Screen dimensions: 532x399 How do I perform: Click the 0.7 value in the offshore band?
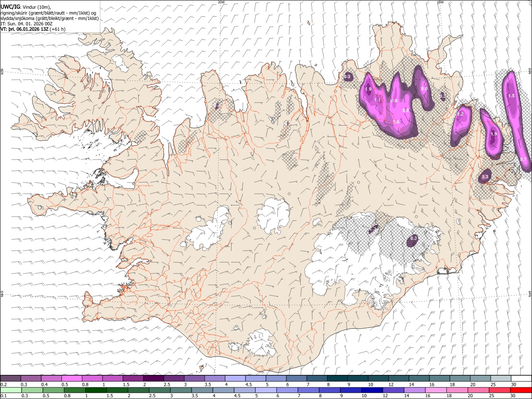tap(523, 159)
